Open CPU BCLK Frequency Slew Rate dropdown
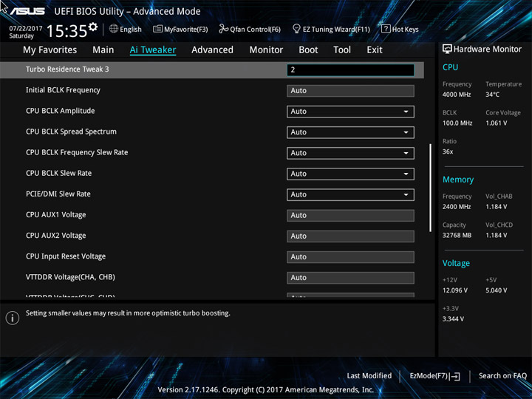This screenshot has height=399, width=532. 350,153
